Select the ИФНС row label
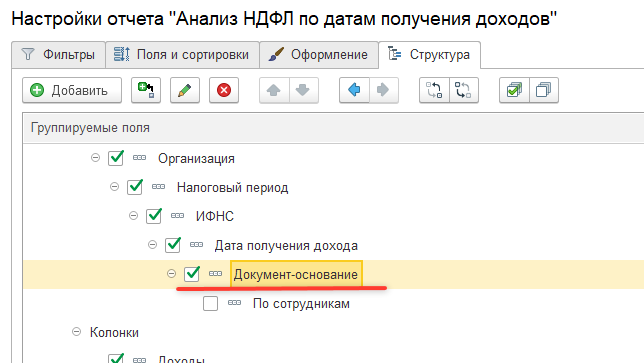 (x=215, y=216)
